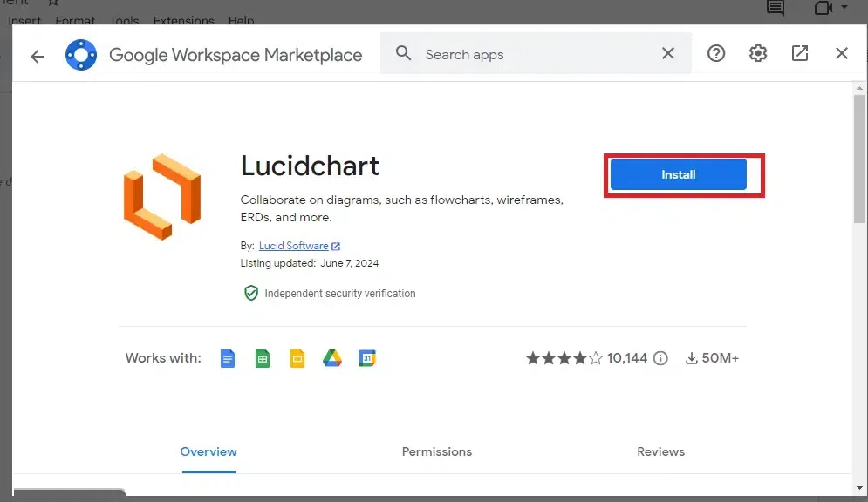Click the rating info icon beside 10,144
Screen dimensions: 868x502
point(660,358)
